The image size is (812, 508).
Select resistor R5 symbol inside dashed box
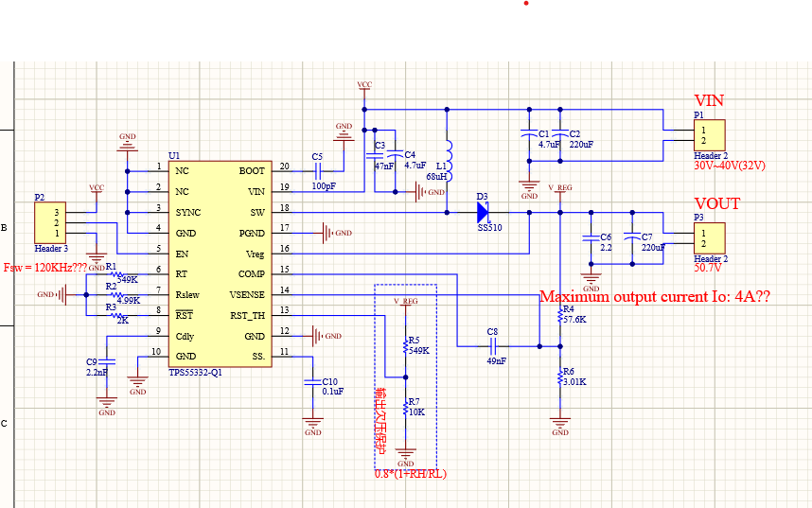[x=405, y=346]
